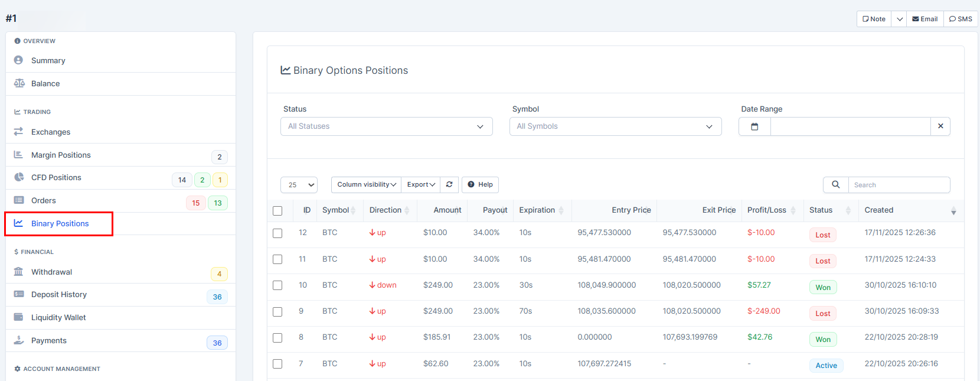Clear the date range with X icon

point(940,126)
